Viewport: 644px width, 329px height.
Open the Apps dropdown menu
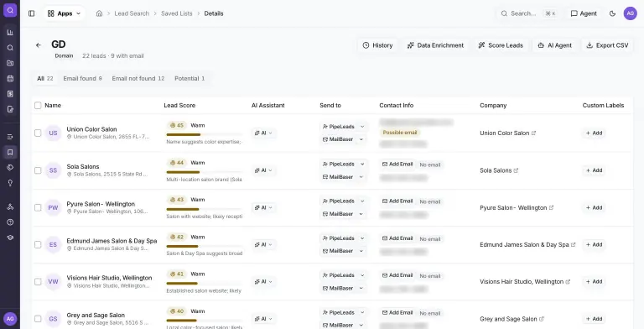point(64,13)
